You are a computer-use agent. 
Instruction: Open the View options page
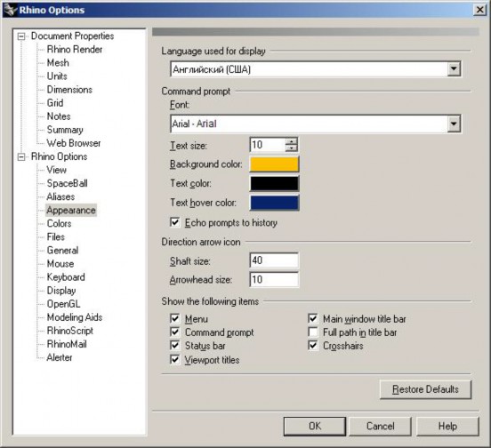click(56, 170)
